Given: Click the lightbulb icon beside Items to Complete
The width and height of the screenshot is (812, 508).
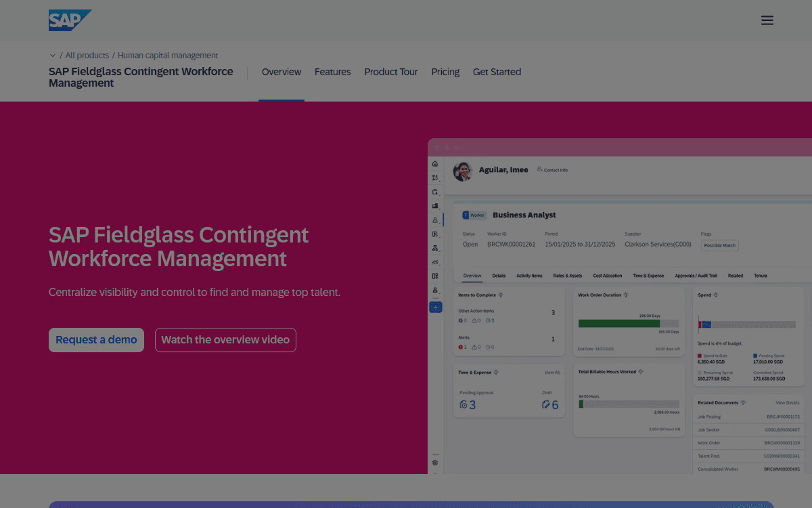Looking at the screenshot, I should [x=501, y=295].
